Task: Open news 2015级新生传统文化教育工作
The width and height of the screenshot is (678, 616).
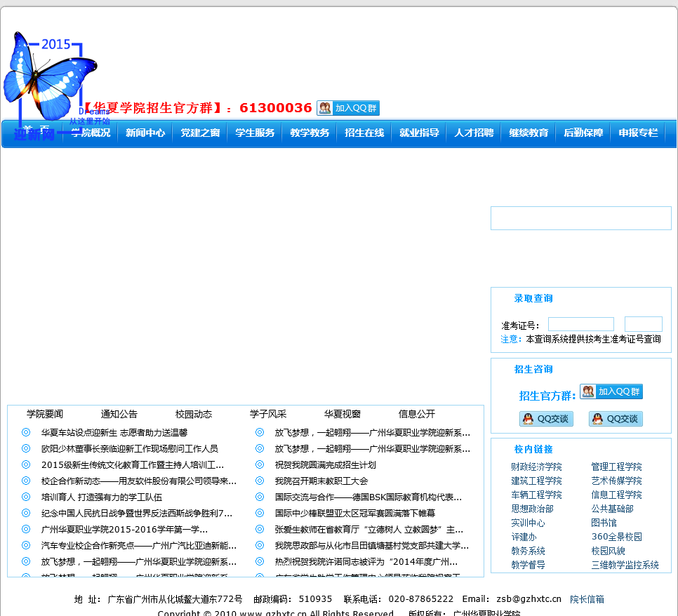Action: pos(133,465)
